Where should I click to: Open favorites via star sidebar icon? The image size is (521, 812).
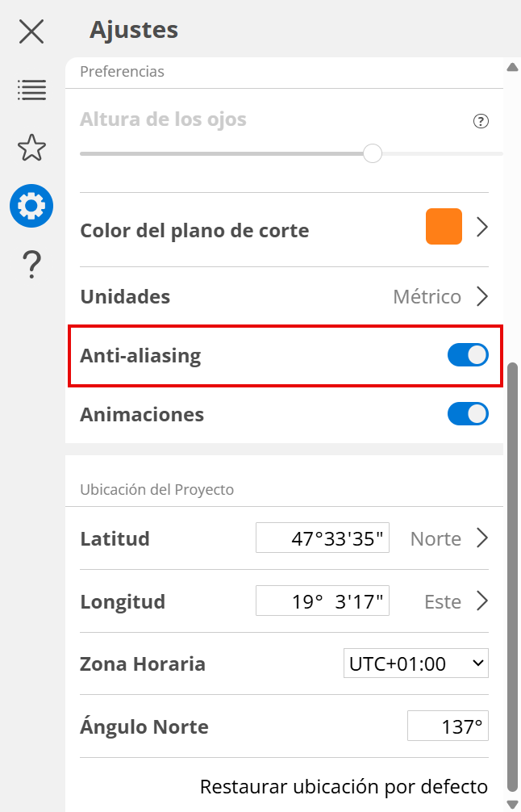[31, 148]
